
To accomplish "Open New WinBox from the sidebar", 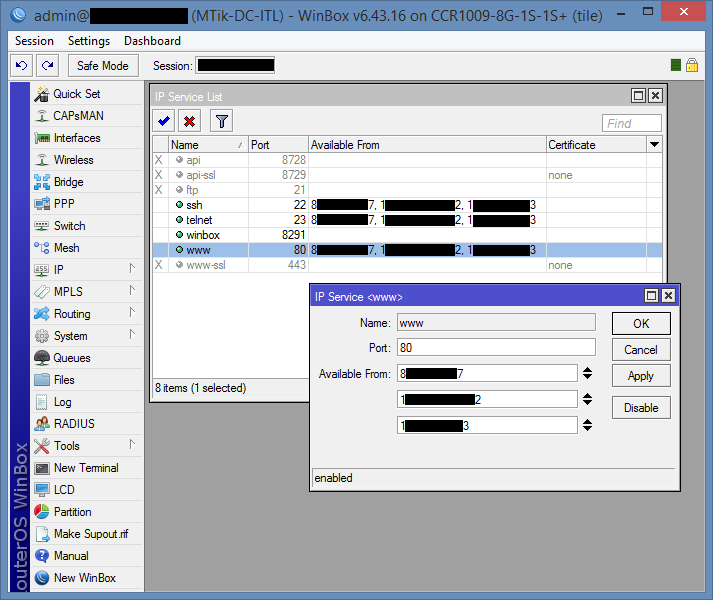I will [x=86, y=578].
